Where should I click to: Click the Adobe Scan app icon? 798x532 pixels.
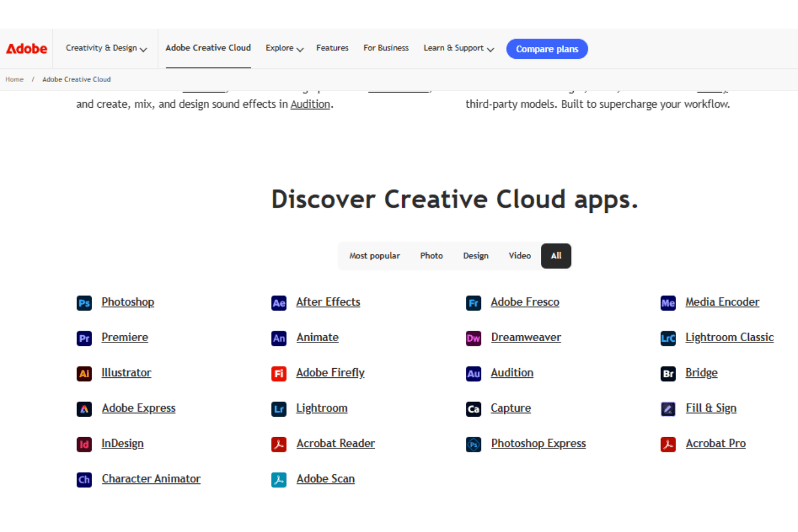279,480
